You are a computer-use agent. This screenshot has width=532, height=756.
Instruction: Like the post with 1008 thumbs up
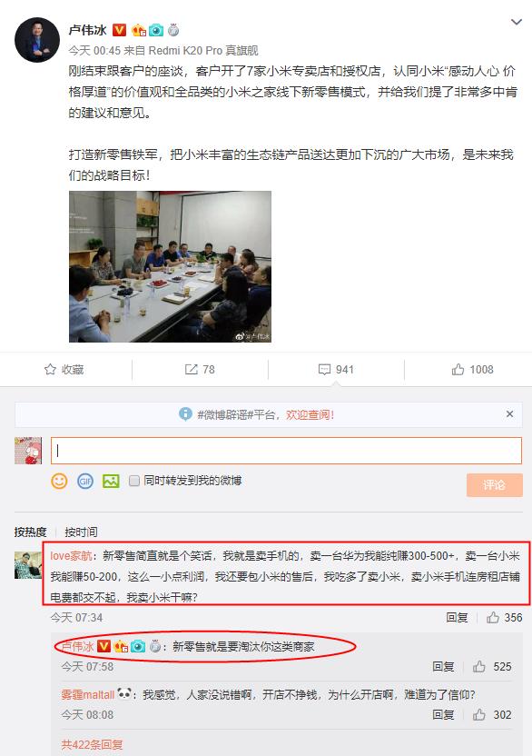(x=458, y=369)
